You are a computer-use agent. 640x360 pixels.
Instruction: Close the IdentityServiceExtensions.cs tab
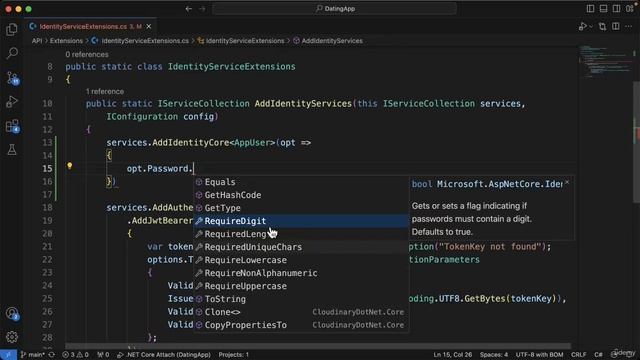pyautogui.click(x=149, y=27)
